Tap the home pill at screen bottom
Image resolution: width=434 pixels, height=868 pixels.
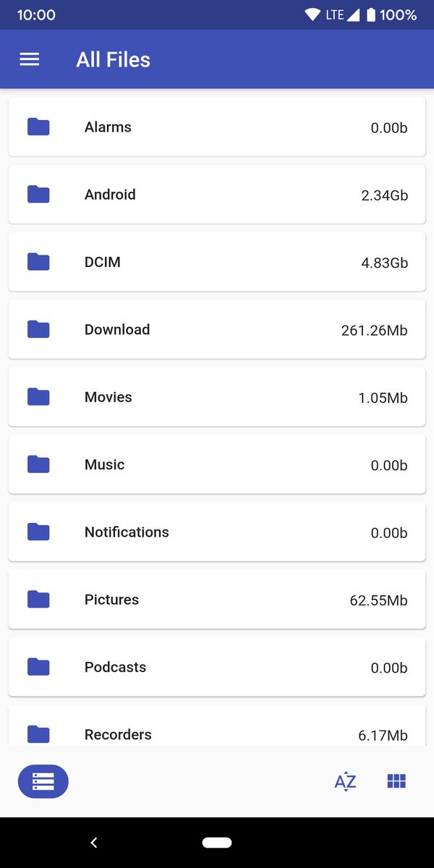216,842
